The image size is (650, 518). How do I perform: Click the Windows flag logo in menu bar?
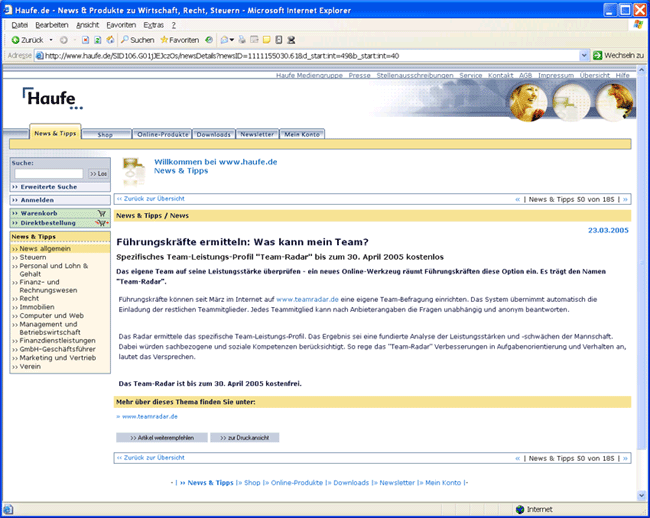(638, 25)
